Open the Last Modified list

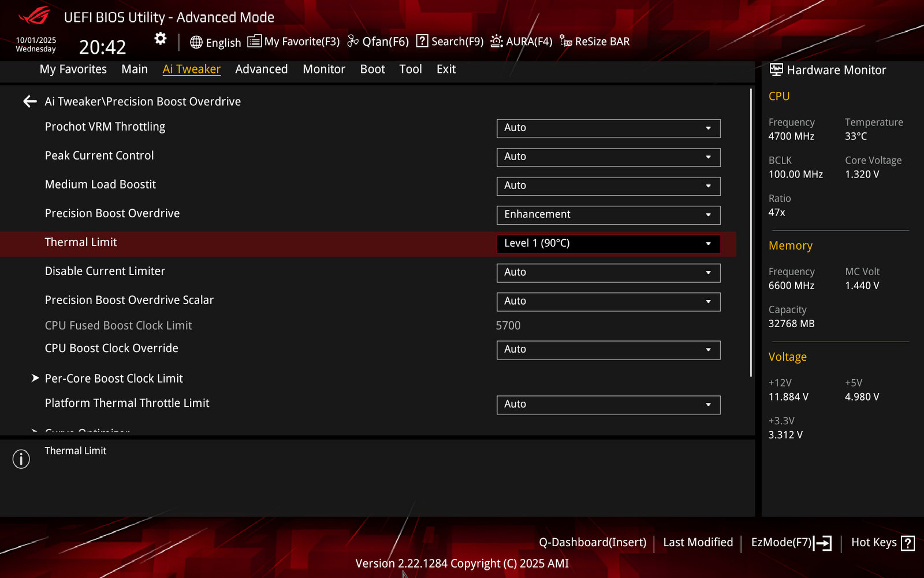point(698,543)
